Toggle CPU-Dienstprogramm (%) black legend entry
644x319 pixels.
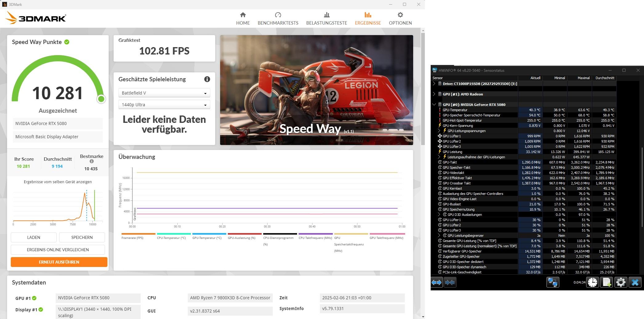280,240
